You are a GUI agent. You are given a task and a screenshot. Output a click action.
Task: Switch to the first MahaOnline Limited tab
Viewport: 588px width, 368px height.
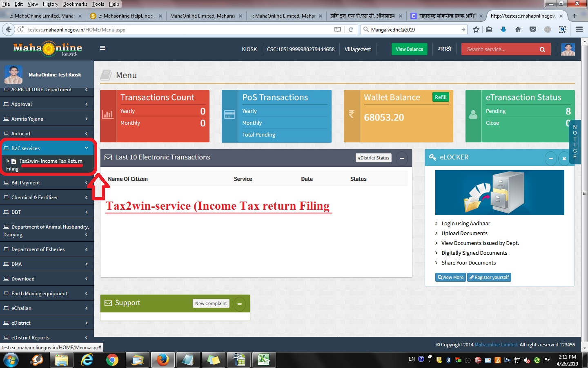click(44, 16)
